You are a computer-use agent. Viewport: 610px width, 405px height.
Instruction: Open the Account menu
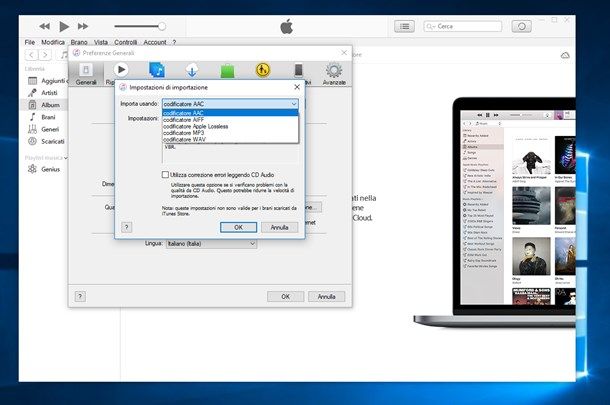(155, 42)
